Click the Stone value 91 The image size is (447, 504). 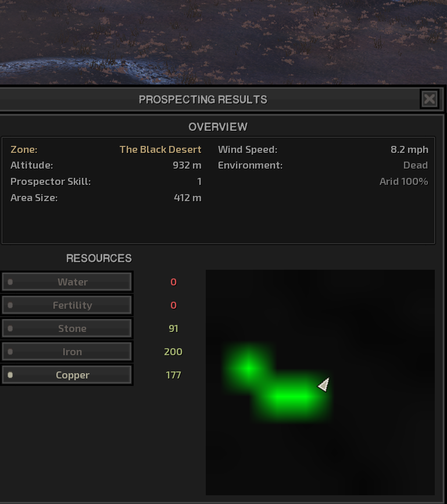174,328
